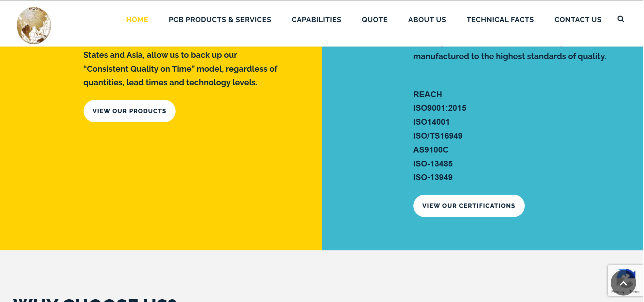Open search with the magnifier icon
Image resolution: width=644 pixels, height=302 pixels.
point(621,19)
